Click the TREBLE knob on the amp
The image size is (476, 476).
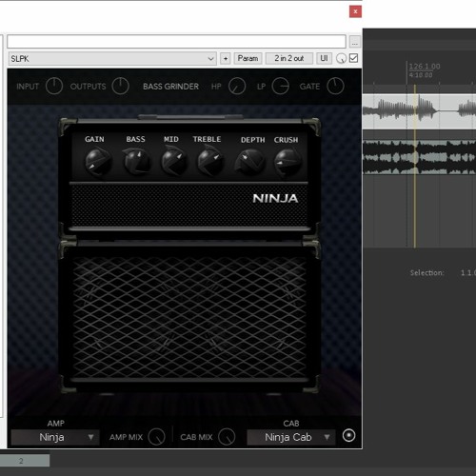pos(210,162)
